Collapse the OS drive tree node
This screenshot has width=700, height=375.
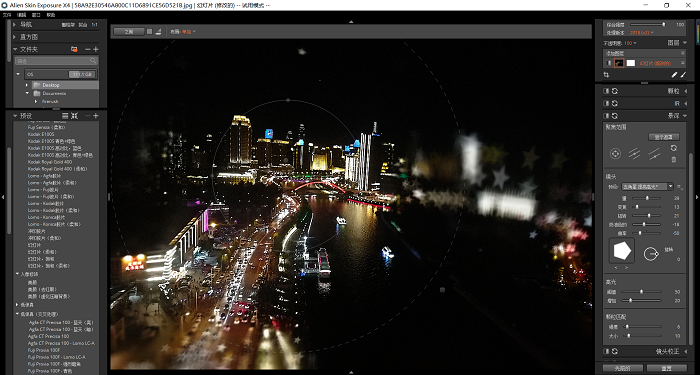click(x=18, y=74)
